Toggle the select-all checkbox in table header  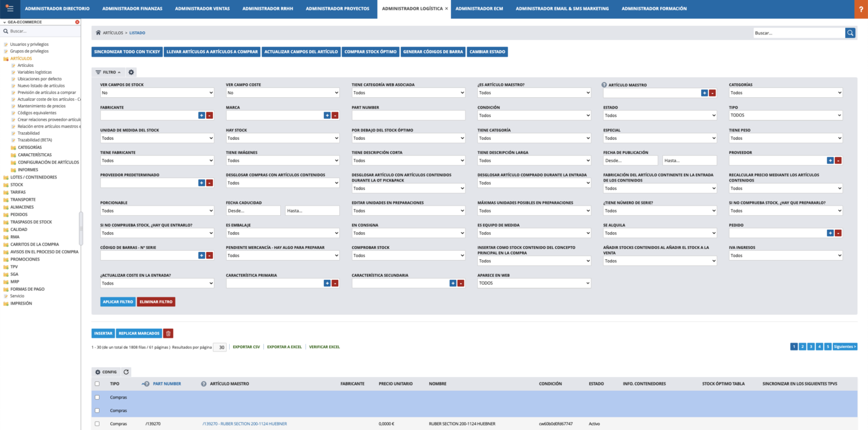tap(97, 384)
